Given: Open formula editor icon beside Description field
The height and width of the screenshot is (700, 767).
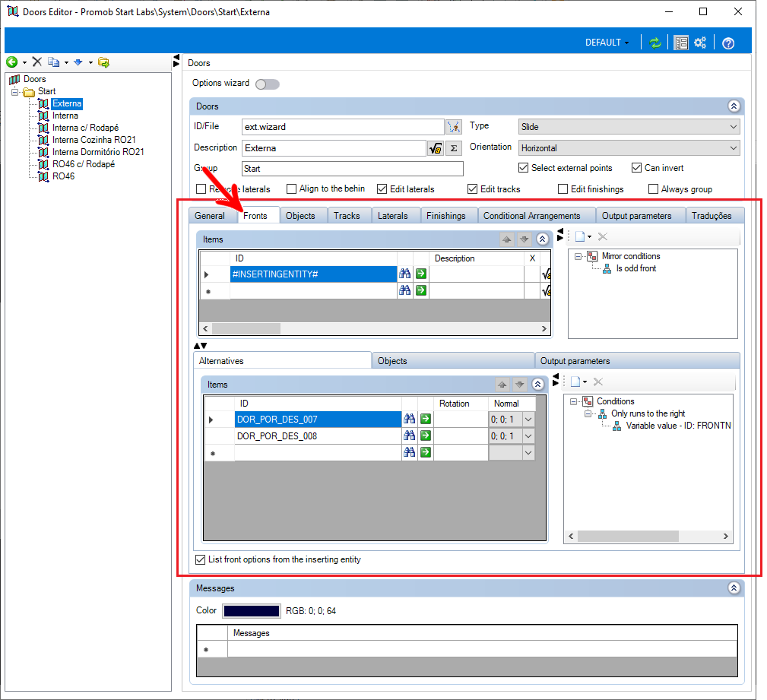Looking at the screenshot, I should pos(435,148).
